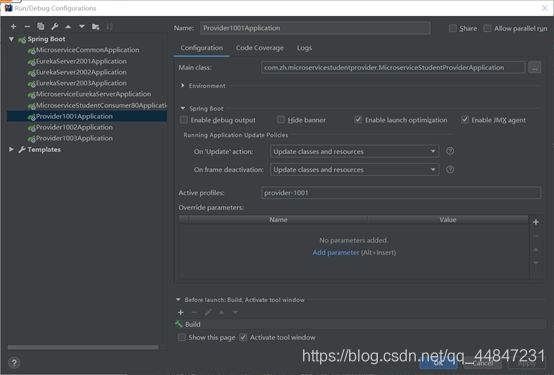Collapse the Spring Boot settings section
Image resolution: width=554 pixels, height=375 pixels.
pyautogui.click(x=183, y=108)
